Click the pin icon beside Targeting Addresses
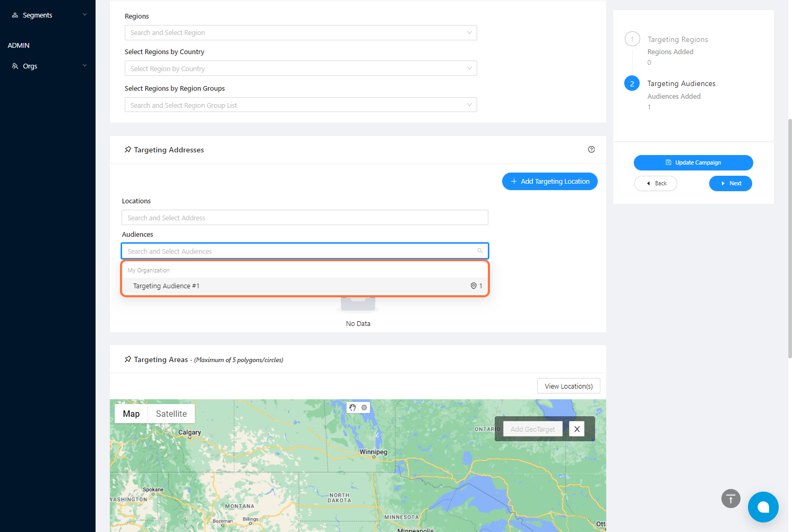 click(x=128, y=150)
